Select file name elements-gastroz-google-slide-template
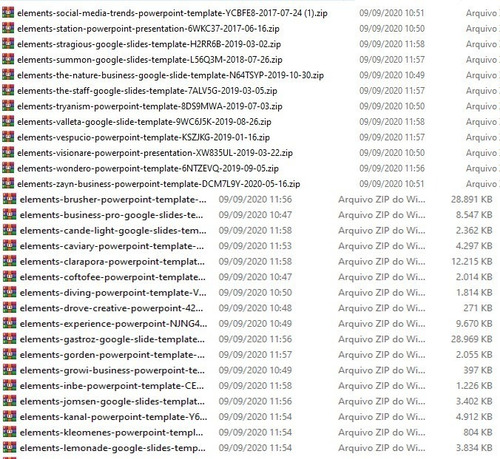The width and height of the screenshot is (500, 459). click(112, 339)
